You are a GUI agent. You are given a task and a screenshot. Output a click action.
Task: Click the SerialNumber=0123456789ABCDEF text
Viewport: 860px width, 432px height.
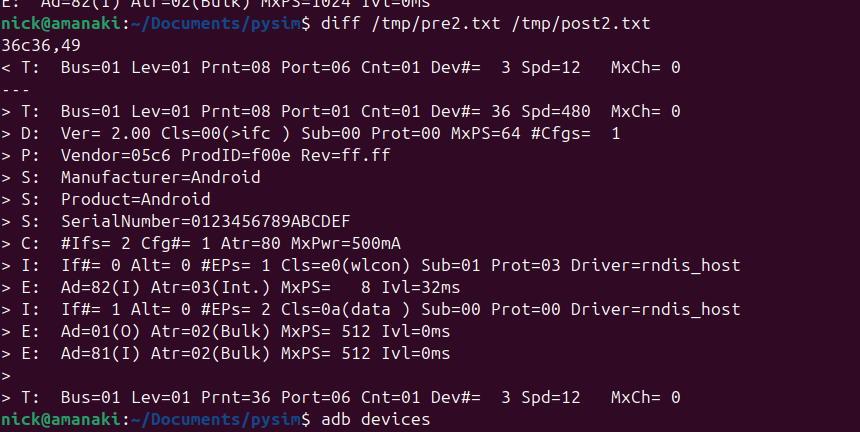[x=206, y=221]
